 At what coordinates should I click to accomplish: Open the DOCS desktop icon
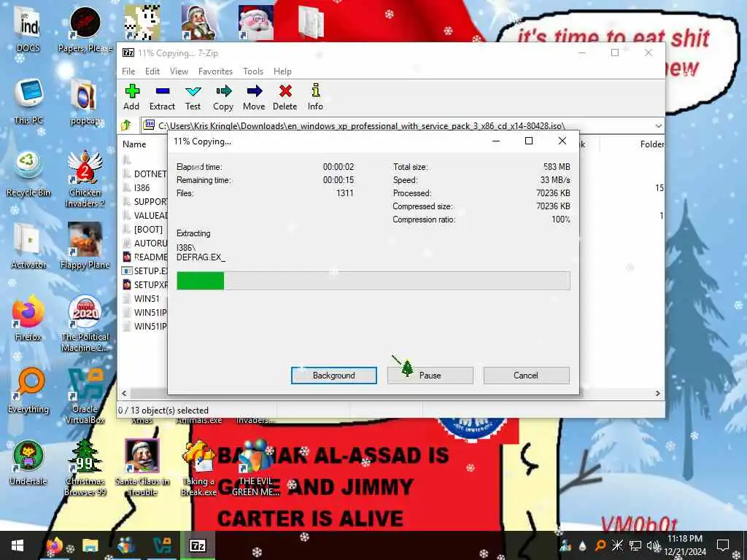coord(28,29)
